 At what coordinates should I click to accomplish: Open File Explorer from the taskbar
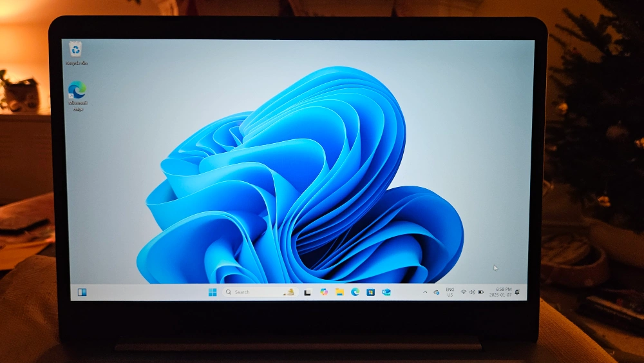[339, 292]
